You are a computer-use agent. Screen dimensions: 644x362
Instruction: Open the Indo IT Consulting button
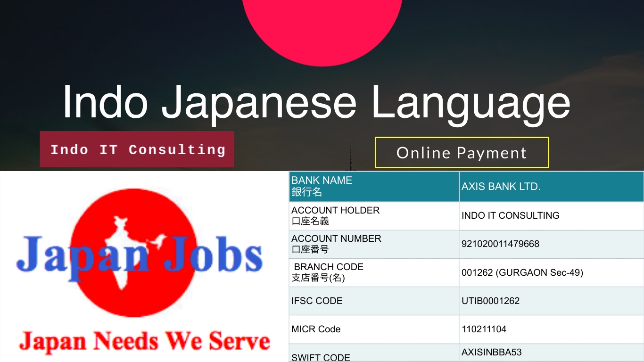[x=137, y=149]
